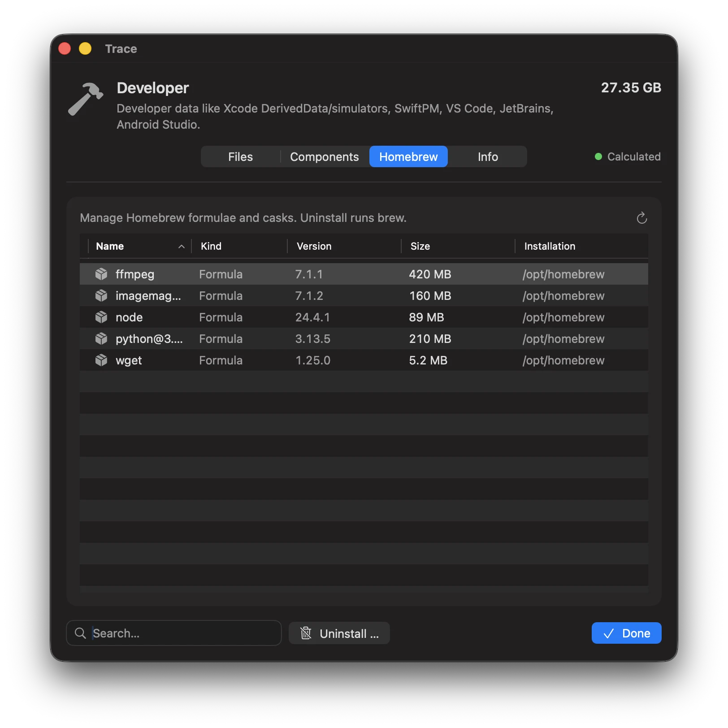Select the wget row name
Image resolution: width=728 pixels, height=728 pixels.
[x=129, y=360]
